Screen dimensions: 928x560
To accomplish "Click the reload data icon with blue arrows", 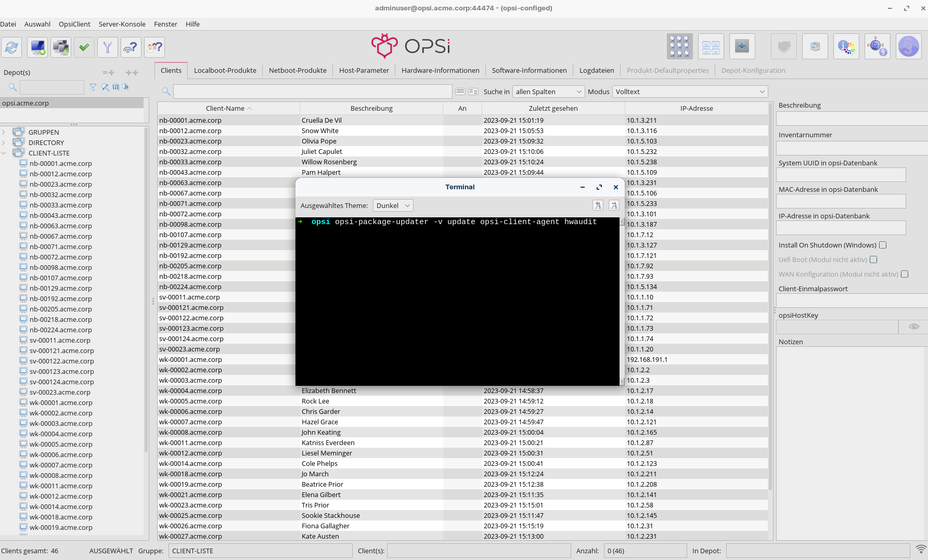I will click(x=11, y=48).
